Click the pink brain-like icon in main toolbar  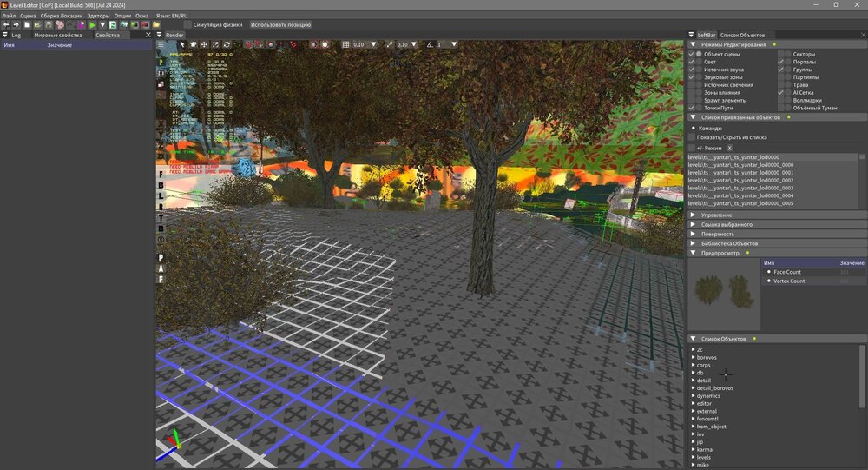point(60,25)
